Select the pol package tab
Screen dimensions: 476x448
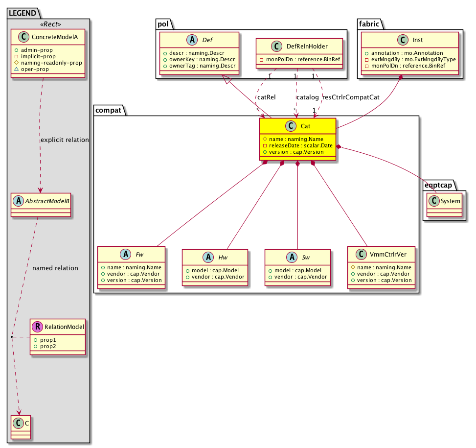(x=163, y=24)
